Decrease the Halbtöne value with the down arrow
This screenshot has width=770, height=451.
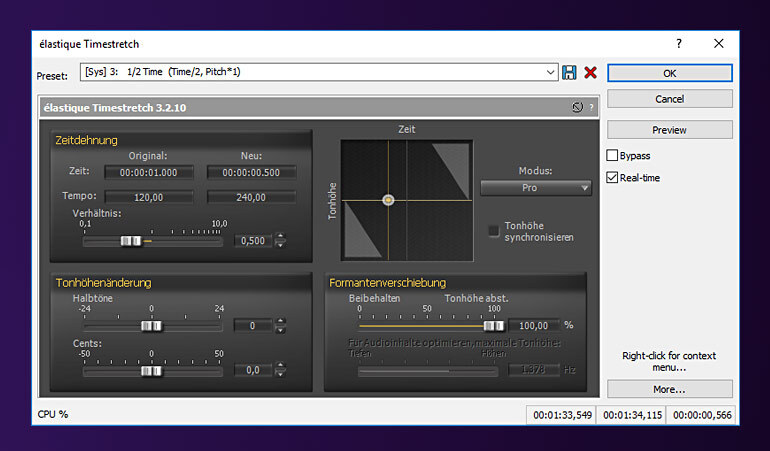pos(280,330)
